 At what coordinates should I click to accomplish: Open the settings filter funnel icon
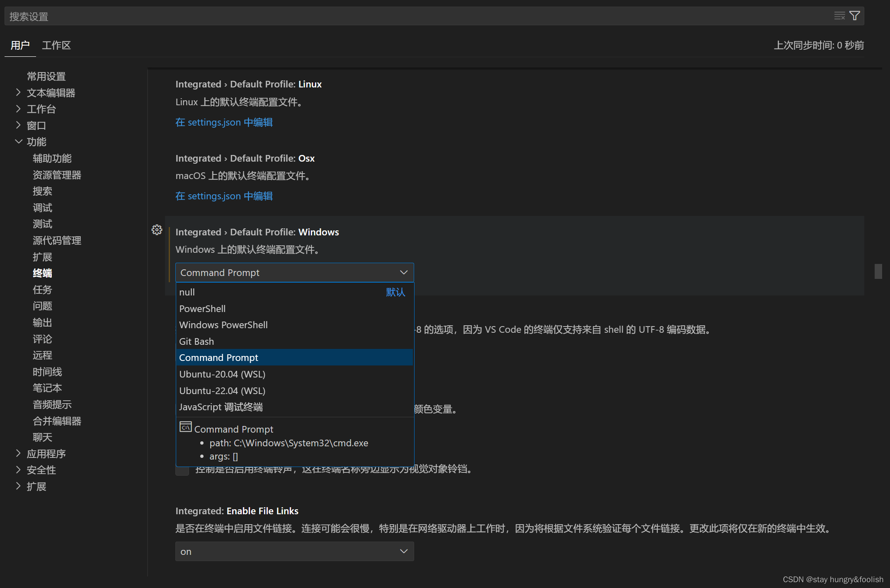(855, 15)
